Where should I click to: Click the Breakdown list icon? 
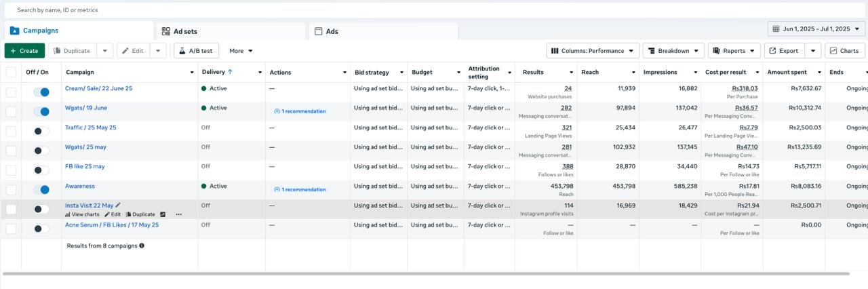652,51
